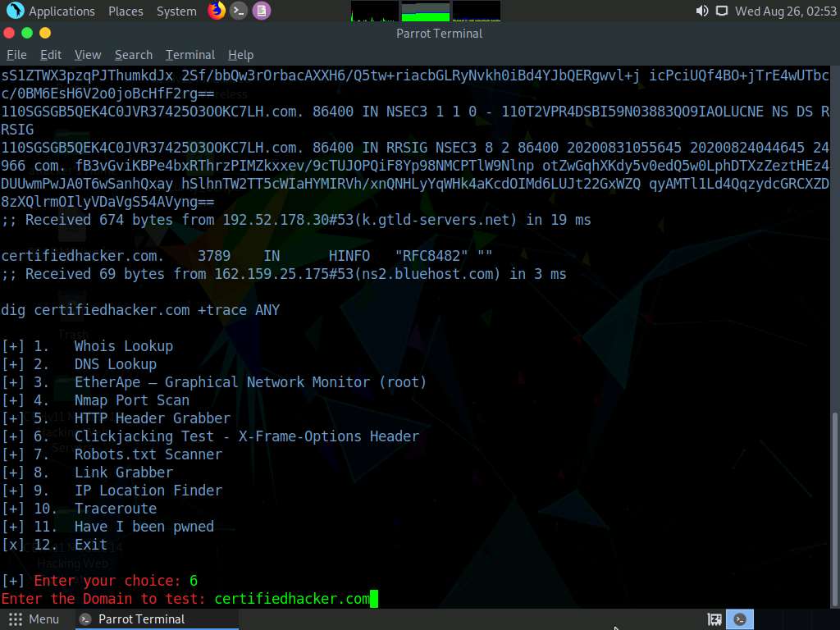
Task: Click the highlighted workspace terminal icon
Action: click(x=740, y=619)
